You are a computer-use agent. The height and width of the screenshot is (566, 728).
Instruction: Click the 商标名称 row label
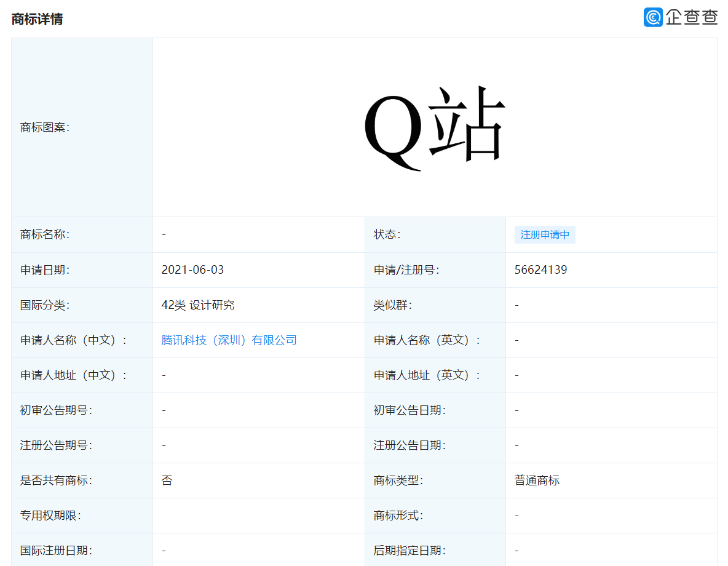(x=40, y=234)
